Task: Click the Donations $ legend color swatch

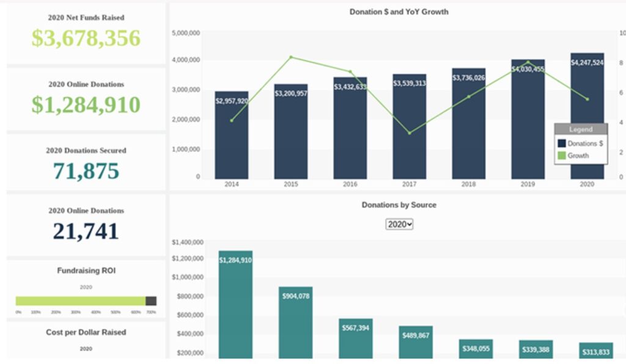Action: click(x=562, y=144)
